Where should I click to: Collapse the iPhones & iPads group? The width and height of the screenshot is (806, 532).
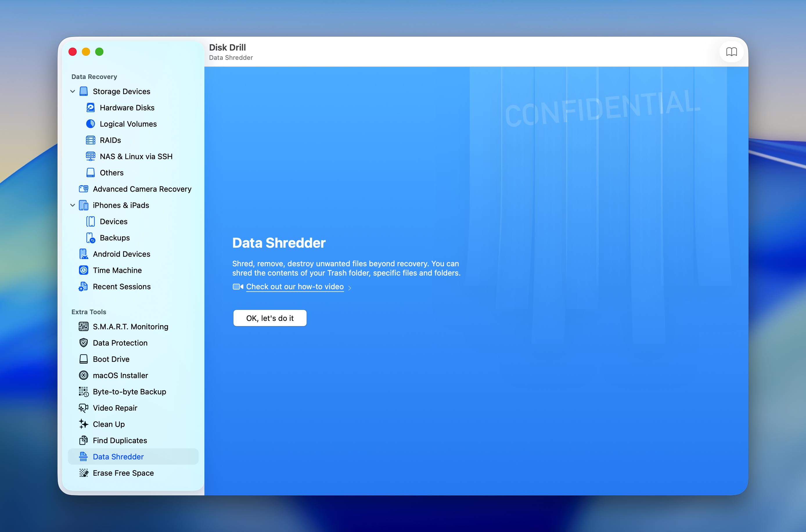[x=73, y=205]
